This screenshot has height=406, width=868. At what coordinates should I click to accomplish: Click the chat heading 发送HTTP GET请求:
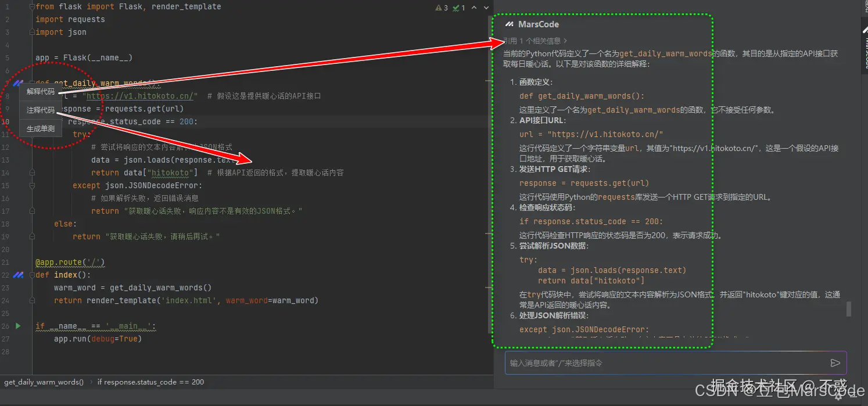click(x=555, y=169)
